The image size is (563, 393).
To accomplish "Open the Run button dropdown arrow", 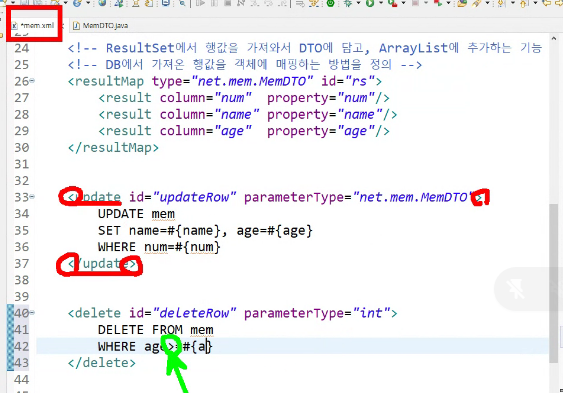I will coord(381,3).
